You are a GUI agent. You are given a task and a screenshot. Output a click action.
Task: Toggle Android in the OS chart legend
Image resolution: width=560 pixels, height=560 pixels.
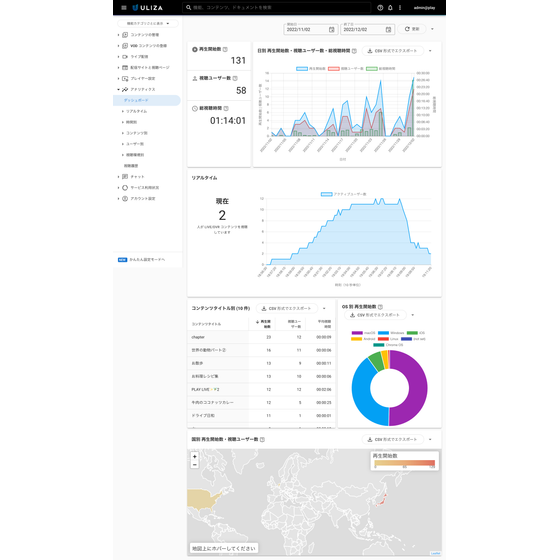tap(363, 339)
